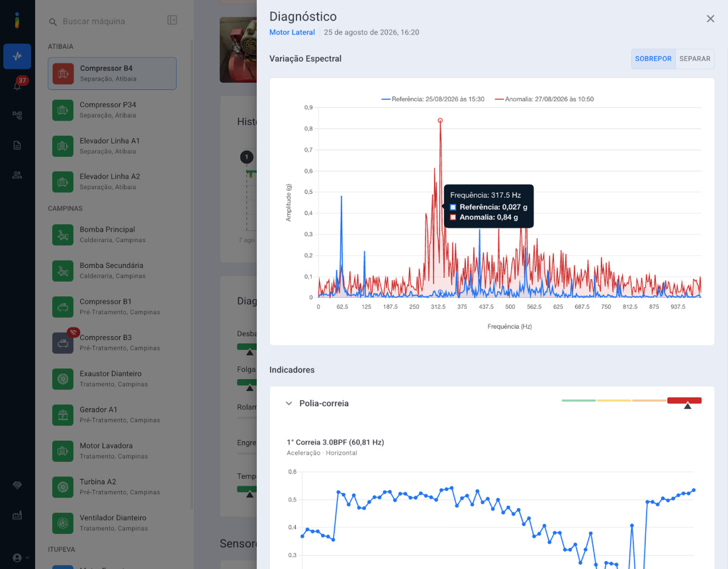This screenshot has width=728, height=569.
Task: Collapse the machine list panel
Action: (x=172, y=20)
